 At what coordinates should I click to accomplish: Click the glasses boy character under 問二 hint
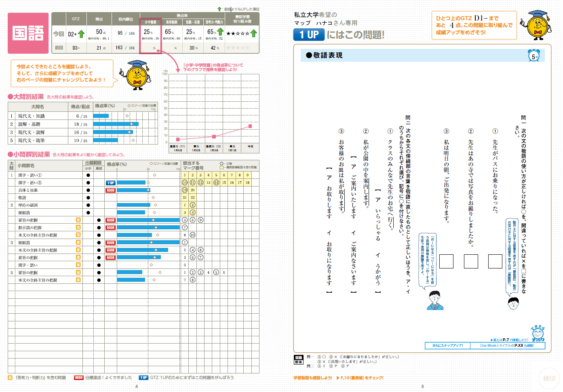tap(435, 300)
